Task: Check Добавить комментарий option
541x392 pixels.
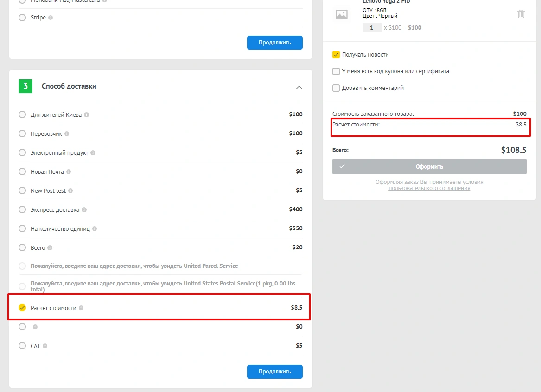Action: point(336,88)
